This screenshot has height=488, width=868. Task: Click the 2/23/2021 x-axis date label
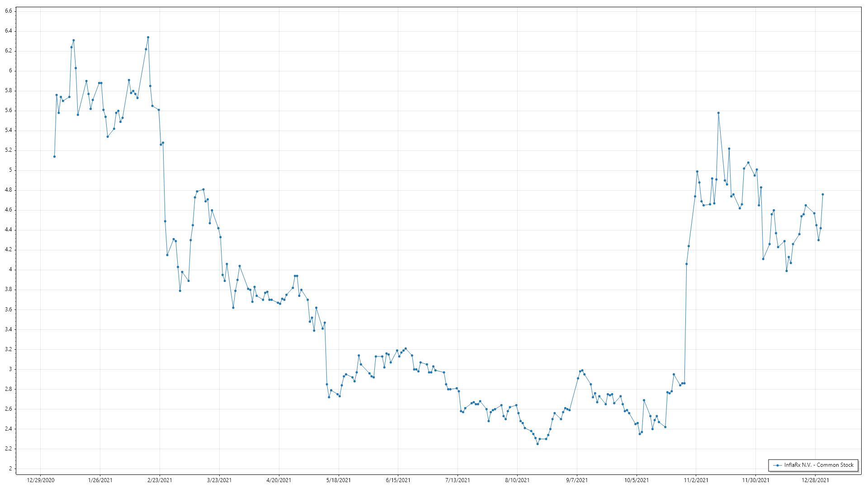pyautogui.click(x=160, y=480)
